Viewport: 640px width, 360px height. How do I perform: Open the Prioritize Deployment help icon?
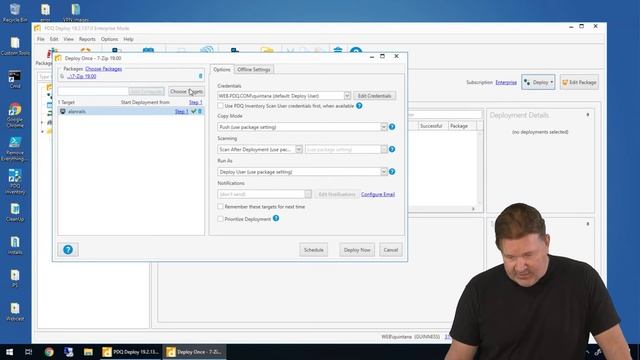click(276, 218)
